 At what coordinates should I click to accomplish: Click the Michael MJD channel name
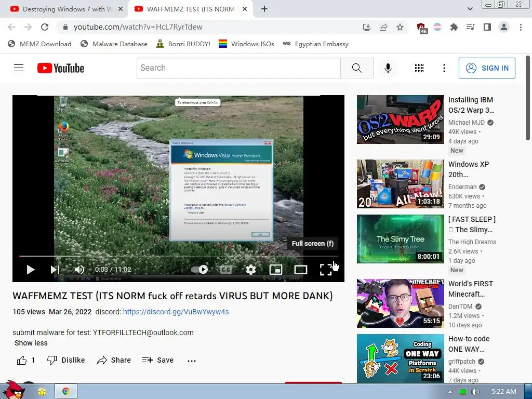coord(467,123)
